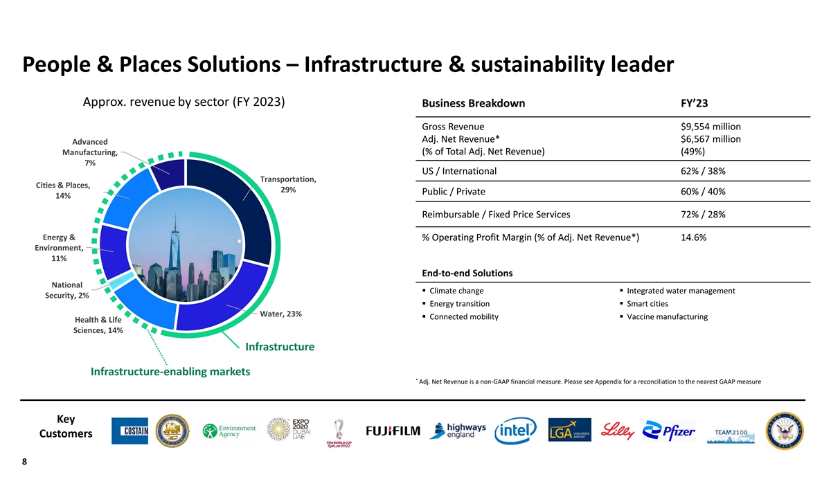Select the Gross Revenue row
Viewport: 831px width, 504px height.
[581, 127]
